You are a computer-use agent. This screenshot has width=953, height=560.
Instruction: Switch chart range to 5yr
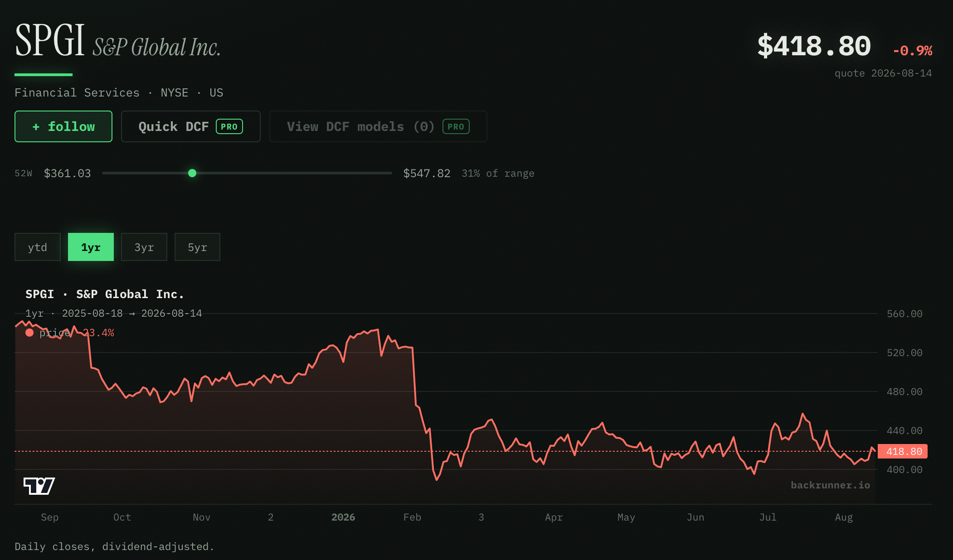click(x=197, y=247)
